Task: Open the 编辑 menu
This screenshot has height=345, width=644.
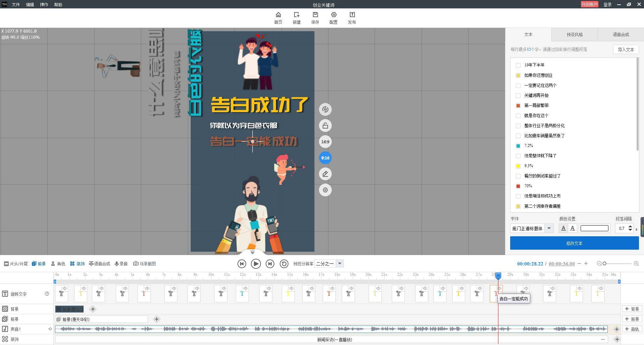Action: 30,5
